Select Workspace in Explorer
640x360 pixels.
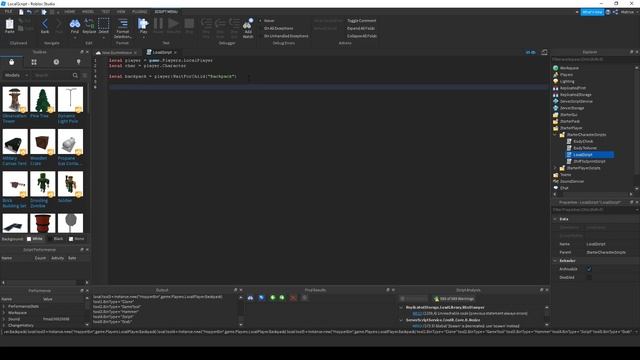[569, 68]
